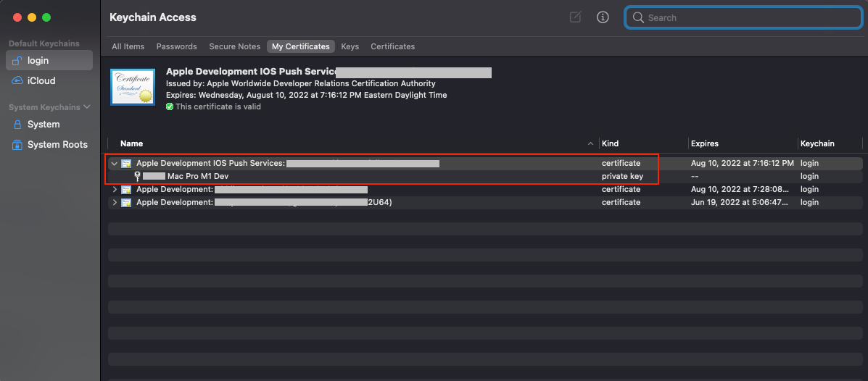Click the 'Aug 10, 2022 at 7:28:08' expiry cell
This screenshot has width=868, height=381.
(739, 190)
